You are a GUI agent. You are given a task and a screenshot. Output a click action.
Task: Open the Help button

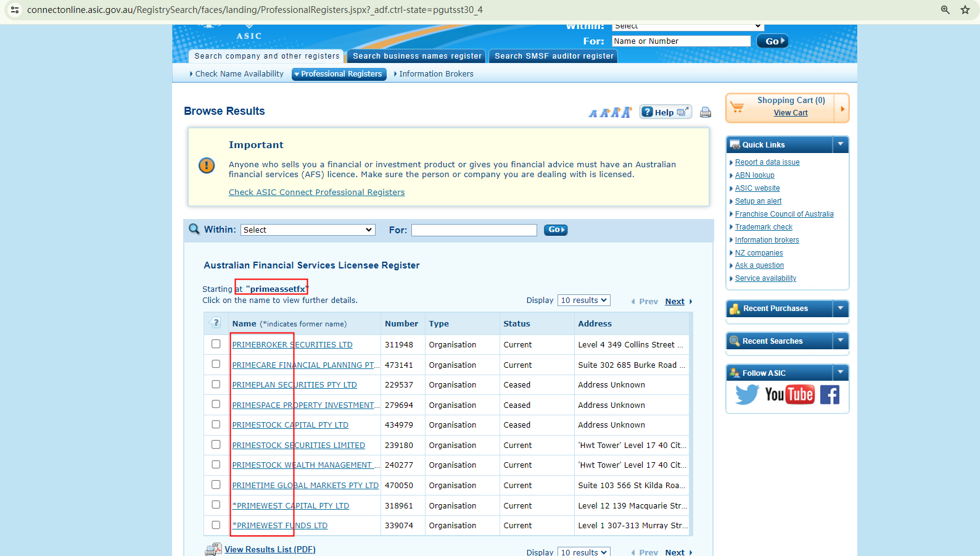coord(665,112)
